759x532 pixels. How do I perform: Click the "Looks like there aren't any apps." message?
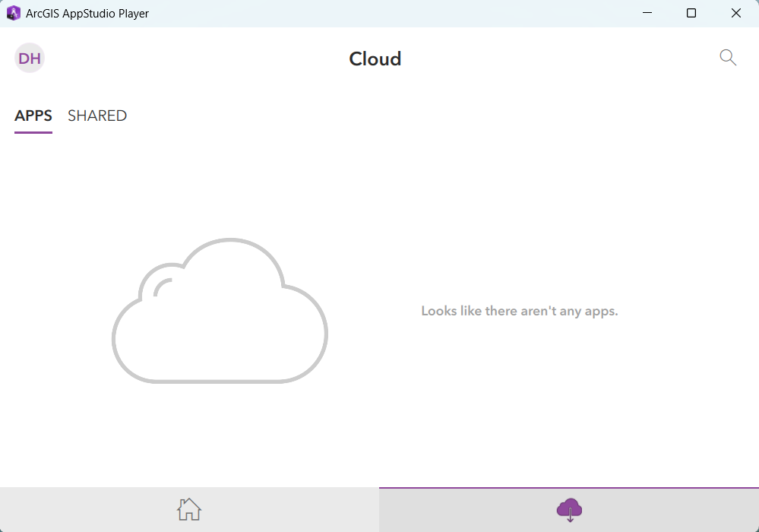520,311
